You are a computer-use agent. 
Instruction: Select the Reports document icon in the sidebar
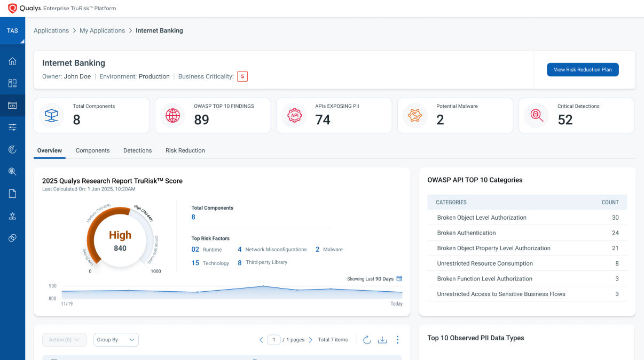coord(12,193)
